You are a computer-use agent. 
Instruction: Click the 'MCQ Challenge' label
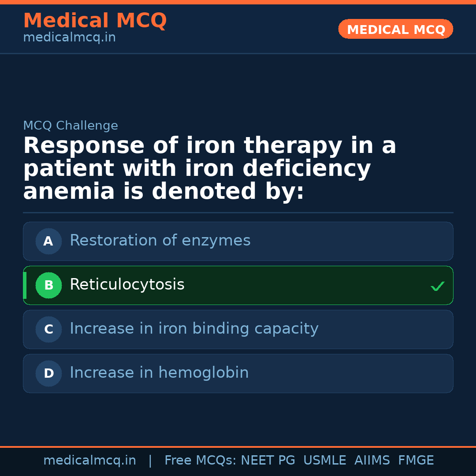(x=71, y=126)
